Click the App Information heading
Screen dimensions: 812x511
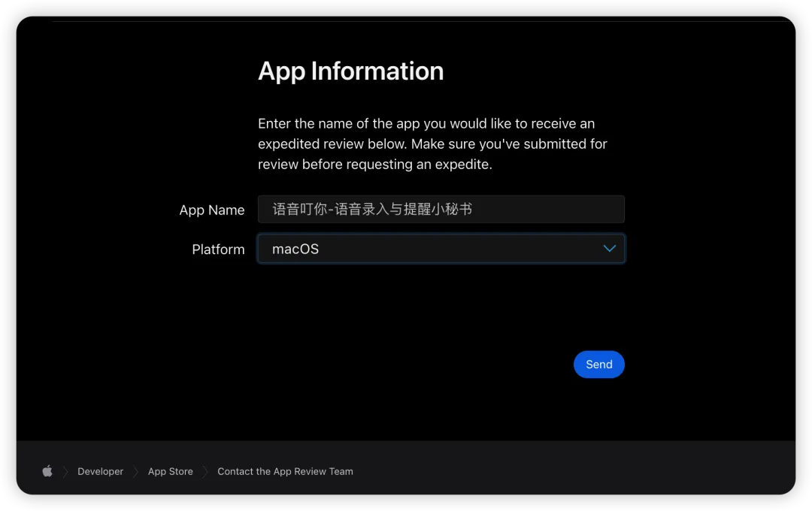(350, 71)
